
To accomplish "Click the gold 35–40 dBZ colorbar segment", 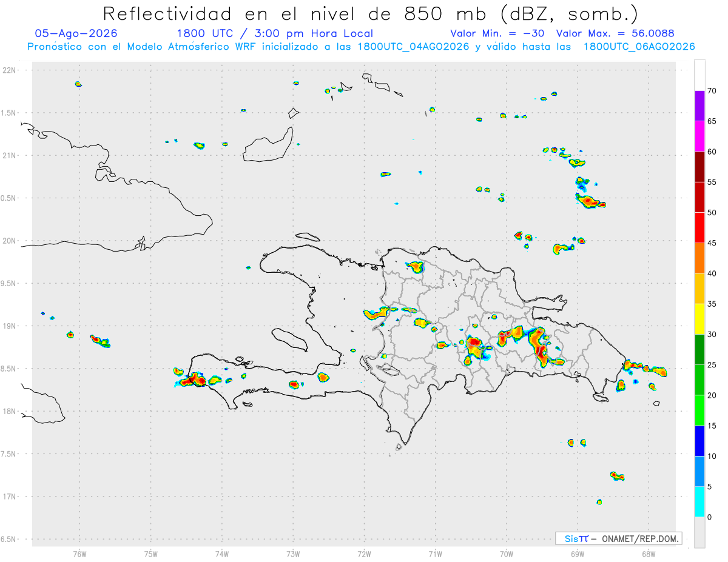I will 700,289.
